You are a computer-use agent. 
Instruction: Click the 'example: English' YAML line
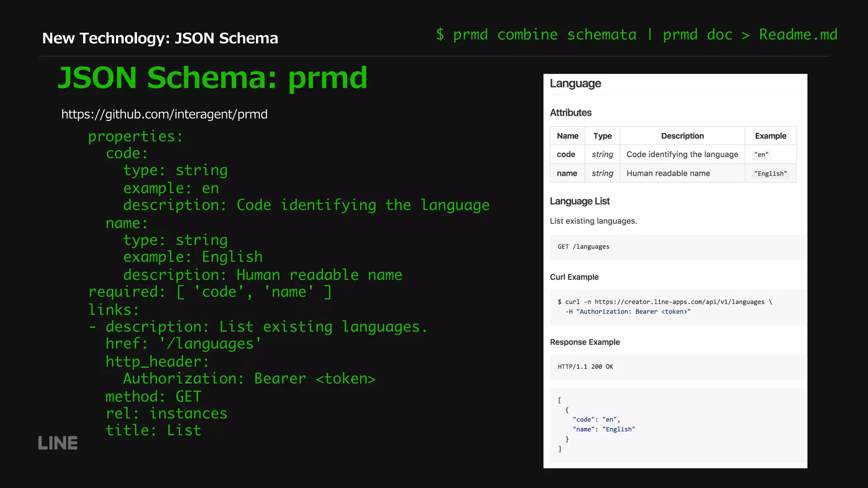pos(193,257)
